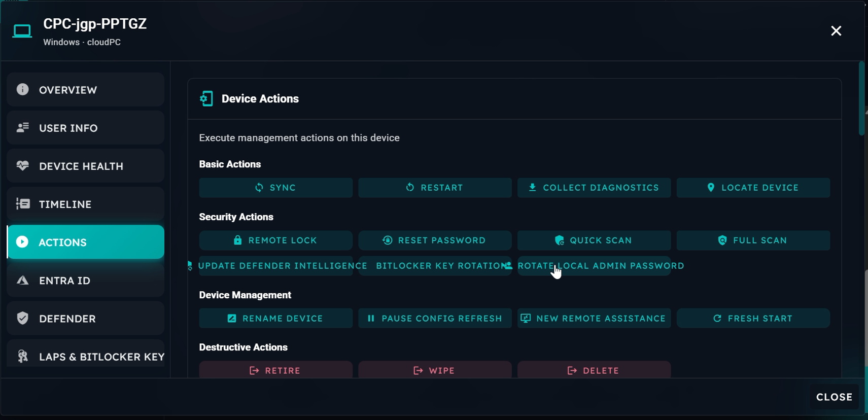The image size is (868, 420).
Task: Open the Overview tab
Action: (x=85, y=90)
